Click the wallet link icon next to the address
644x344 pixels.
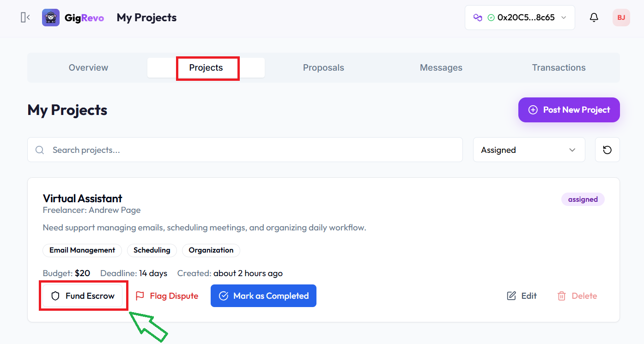478,17
